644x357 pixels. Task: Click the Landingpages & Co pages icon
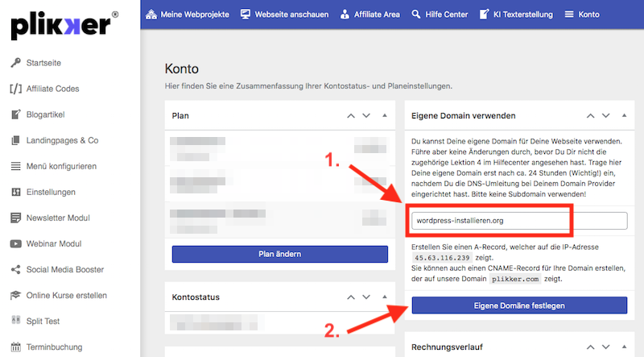tap(15, 140)
